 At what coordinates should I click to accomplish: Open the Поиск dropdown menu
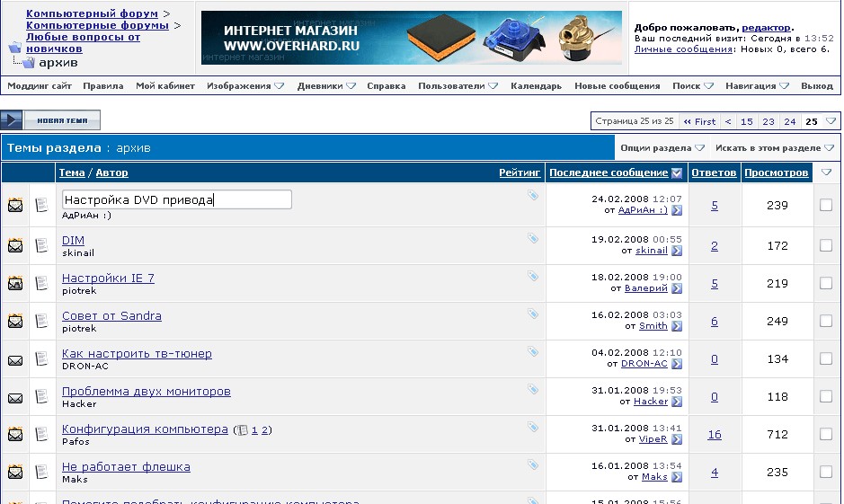pyautogui.click(x=693, y=86)
